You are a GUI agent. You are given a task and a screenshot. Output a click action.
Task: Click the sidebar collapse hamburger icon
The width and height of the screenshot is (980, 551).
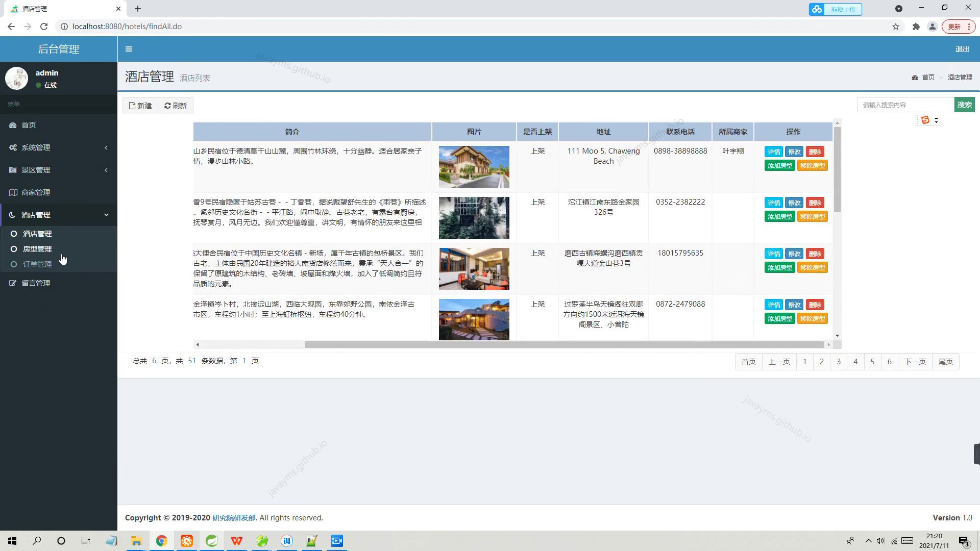[129, 48]
